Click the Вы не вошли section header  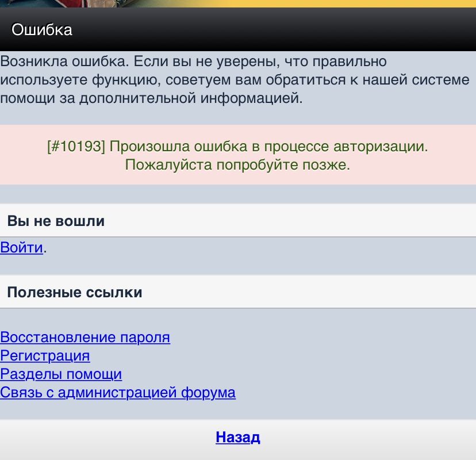coord(56,221)
